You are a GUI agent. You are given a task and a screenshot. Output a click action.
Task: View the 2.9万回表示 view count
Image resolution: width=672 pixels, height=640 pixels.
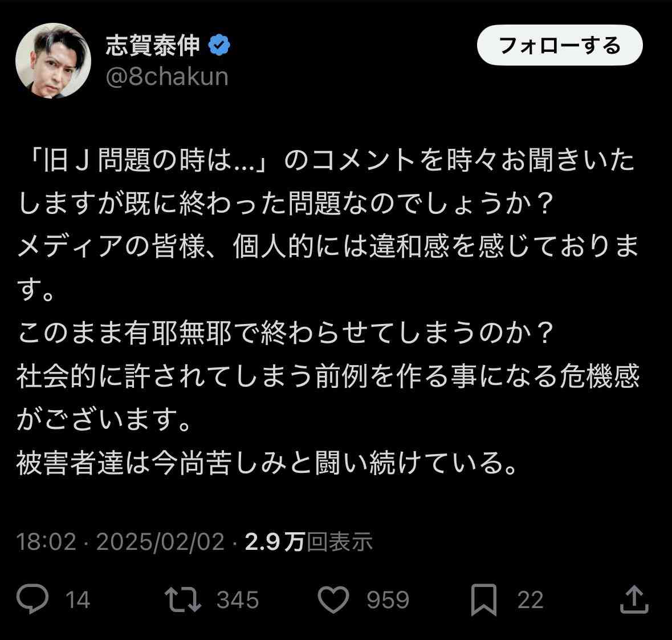[x=308, y=541]
